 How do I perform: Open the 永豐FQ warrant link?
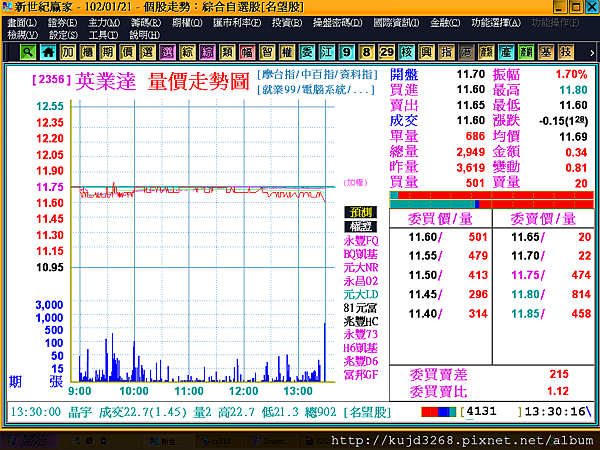(361, 241)
